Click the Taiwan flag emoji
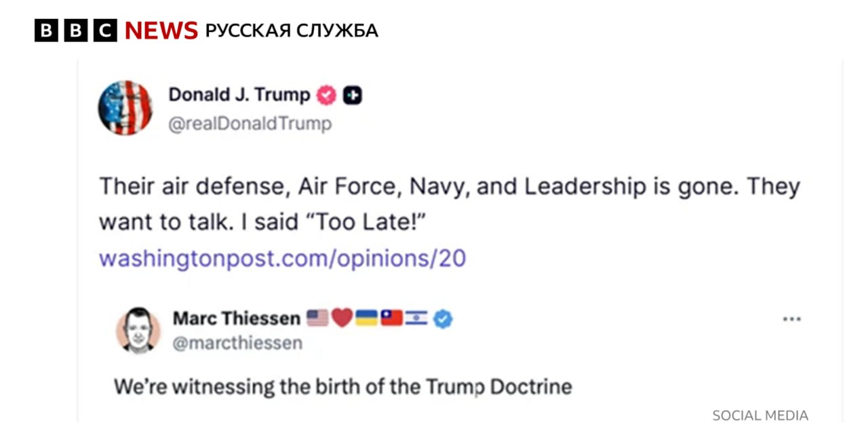 [x=391, y=318]
